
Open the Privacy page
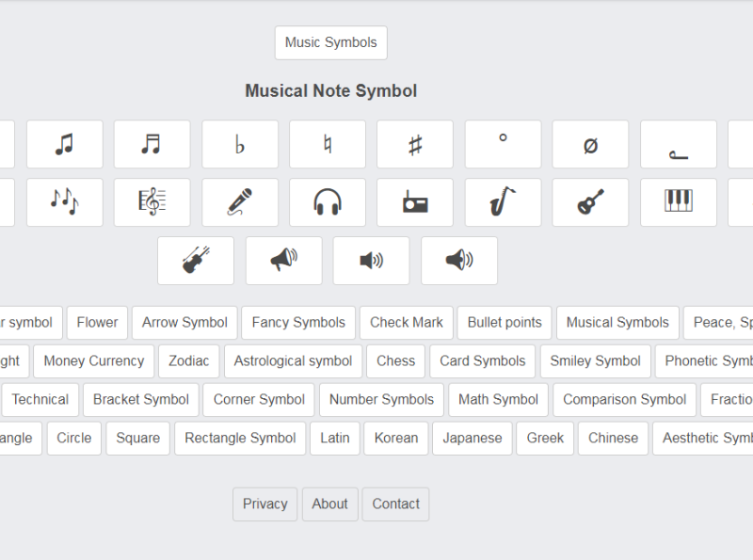pyautogui.click(x=264, y=504)
